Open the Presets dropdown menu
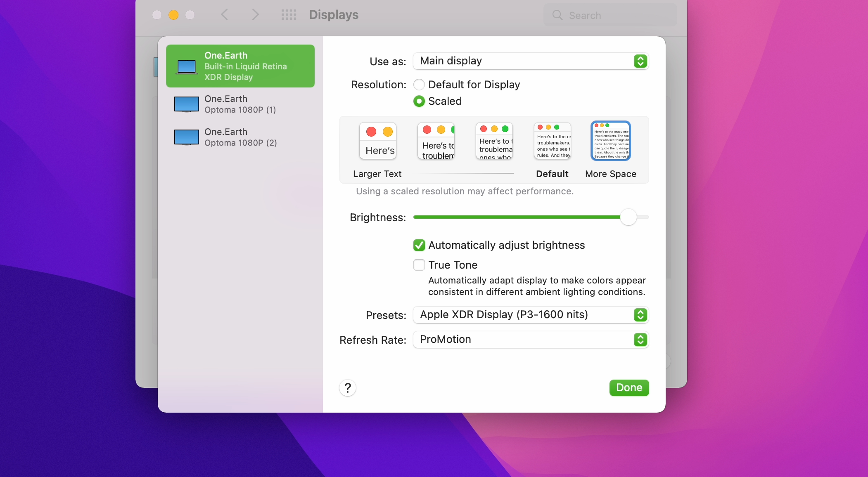Image resolution: width=868 pixels, height=477 pixels. (531, 315)
